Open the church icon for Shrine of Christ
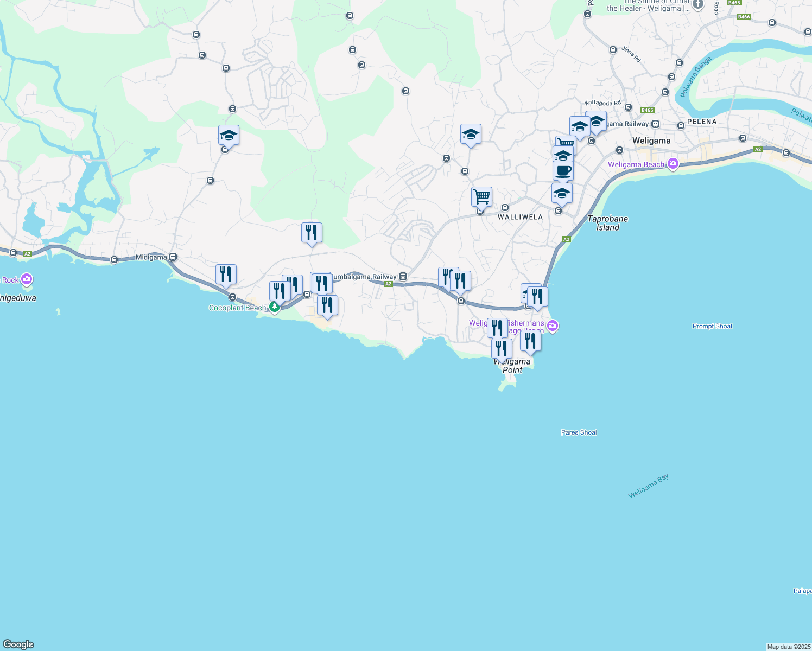Image resolution: width=812 pixels, height=651 pixels. click(698, 4)
